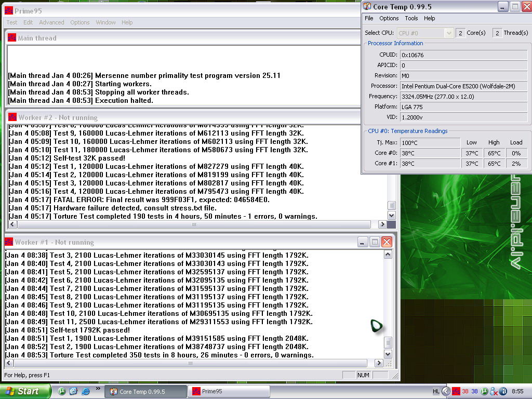
Task: Click the HL language bar indicator
Action: click(x=436, y=392)
